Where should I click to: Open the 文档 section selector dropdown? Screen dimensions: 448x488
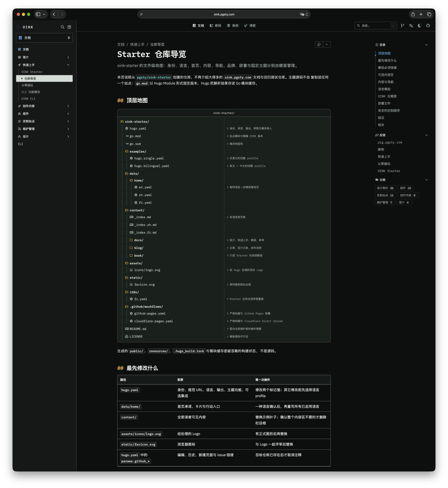pos(44,38)
